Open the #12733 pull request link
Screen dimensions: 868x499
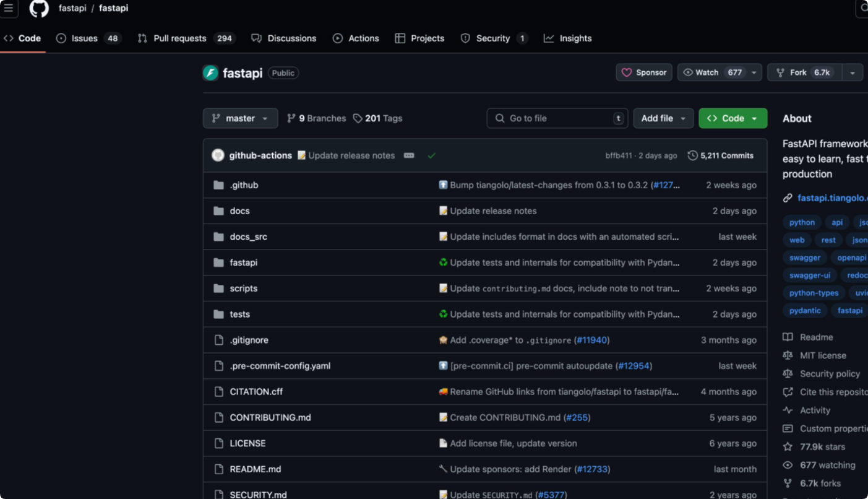pyautogui.click(x=592, y=469)
